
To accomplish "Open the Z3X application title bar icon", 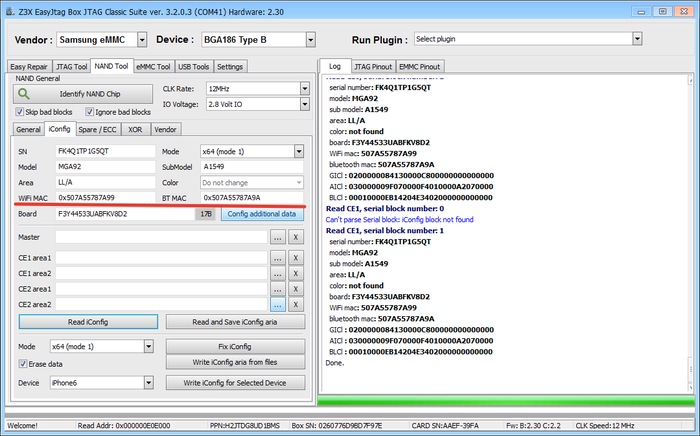I will (x=10, y=12).
